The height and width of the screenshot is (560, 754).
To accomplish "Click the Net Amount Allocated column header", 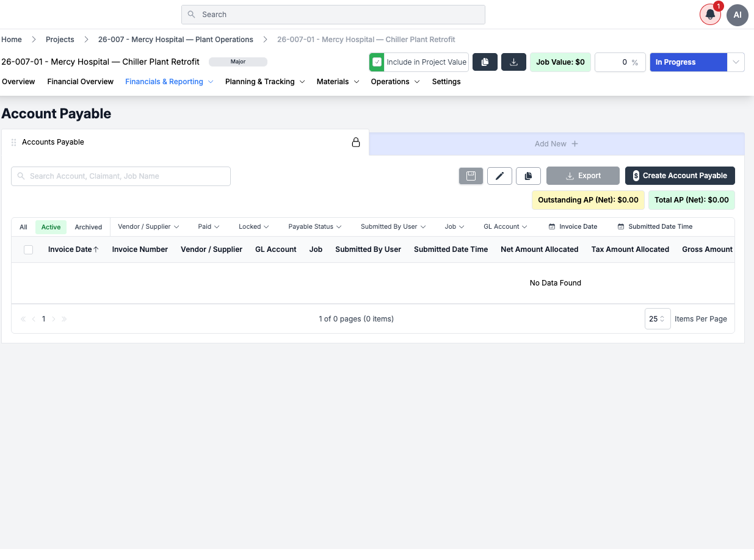I will coord(540,249).
